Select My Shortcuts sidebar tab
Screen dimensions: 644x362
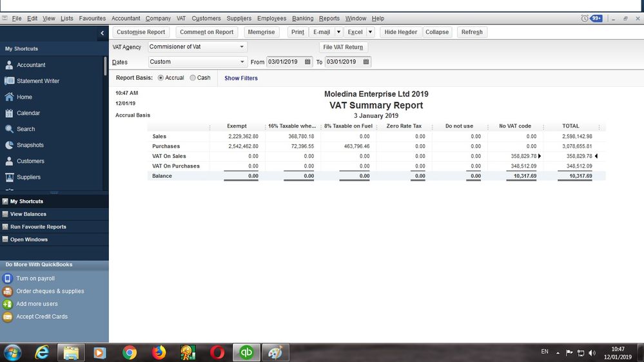coord(54,201)
